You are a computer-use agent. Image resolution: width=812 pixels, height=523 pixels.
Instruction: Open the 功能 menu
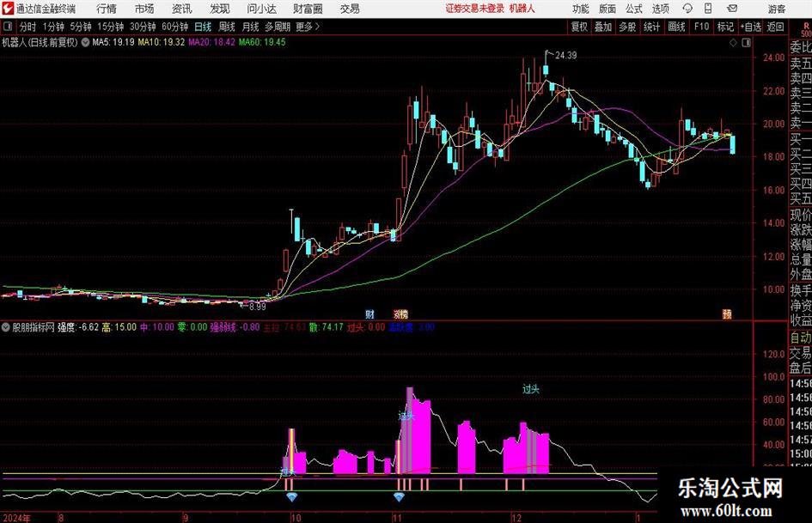pyautogui.click(x=581, y=9)
